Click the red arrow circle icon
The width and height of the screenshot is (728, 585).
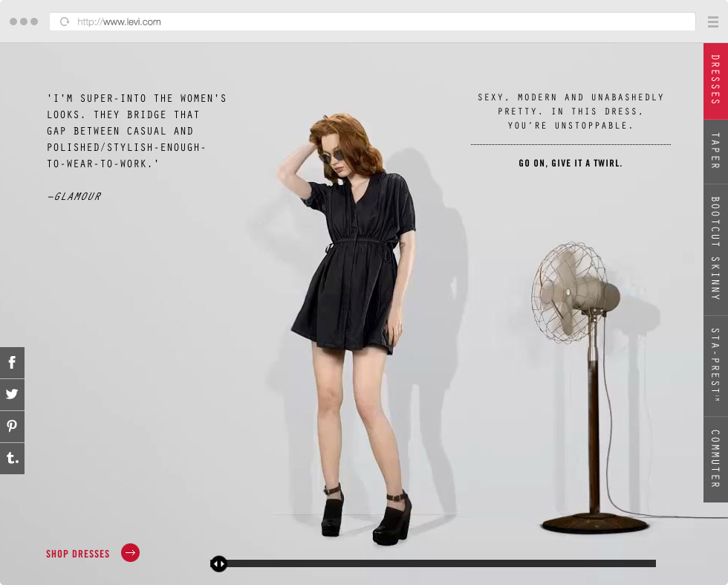point(131,553)
